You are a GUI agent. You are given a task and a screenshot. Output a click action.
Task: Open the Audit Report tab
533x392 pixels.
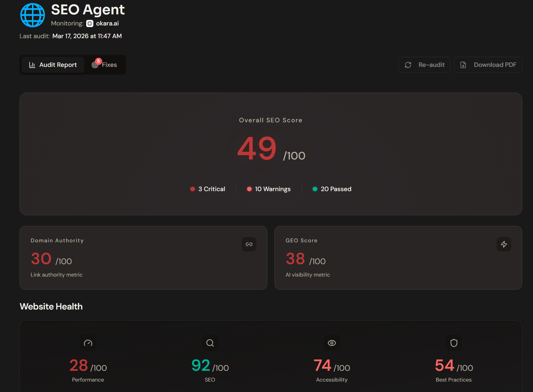tap(53, 65)
